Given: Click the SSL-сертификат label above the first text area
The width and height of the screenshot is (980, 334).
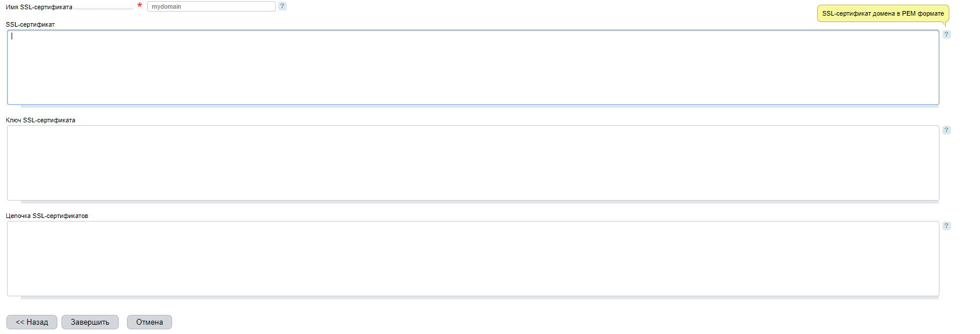Looking at the screenshot, I should click(x=30, y=25).
